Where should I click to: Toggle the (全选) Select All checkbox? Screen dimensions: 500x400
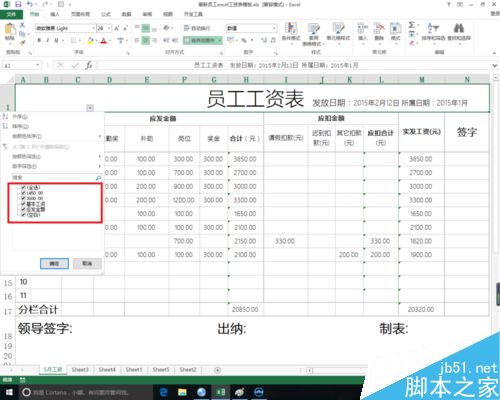23,187
